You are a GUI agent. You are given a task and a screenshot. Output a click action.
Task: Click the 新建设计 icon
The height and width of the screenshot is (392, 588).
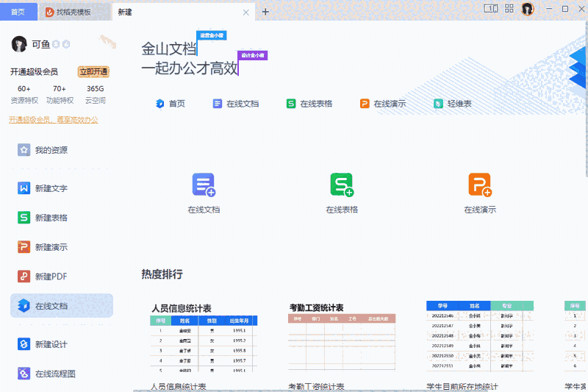[x=24, y=344]
